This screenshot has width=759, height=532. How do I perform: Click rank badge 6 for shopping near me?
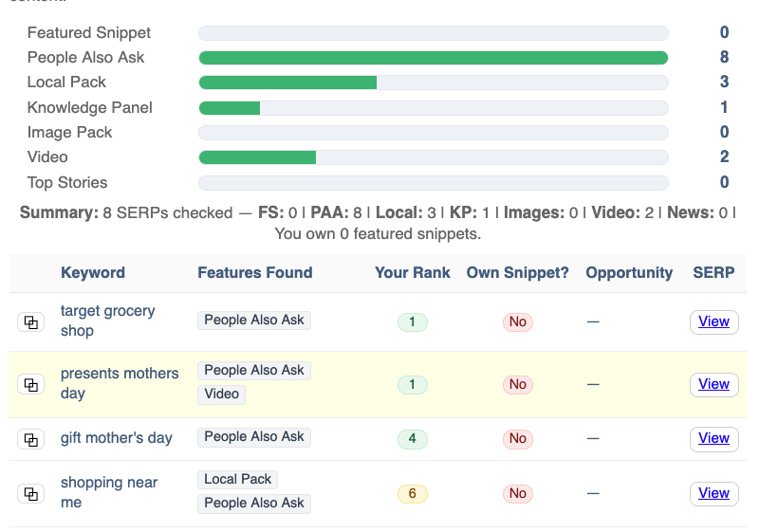click(x=413, y=493)
